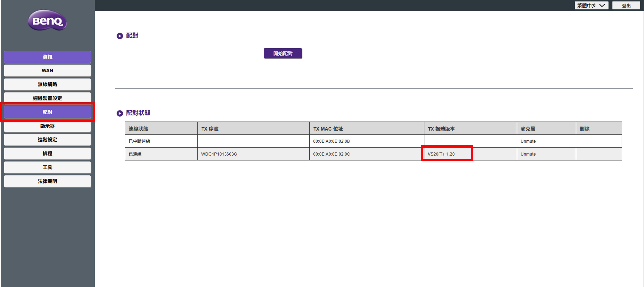Screen dimensions: 644x287
Task: Go to 無線網路 wireless settings
Action: (x=47, y=84)
